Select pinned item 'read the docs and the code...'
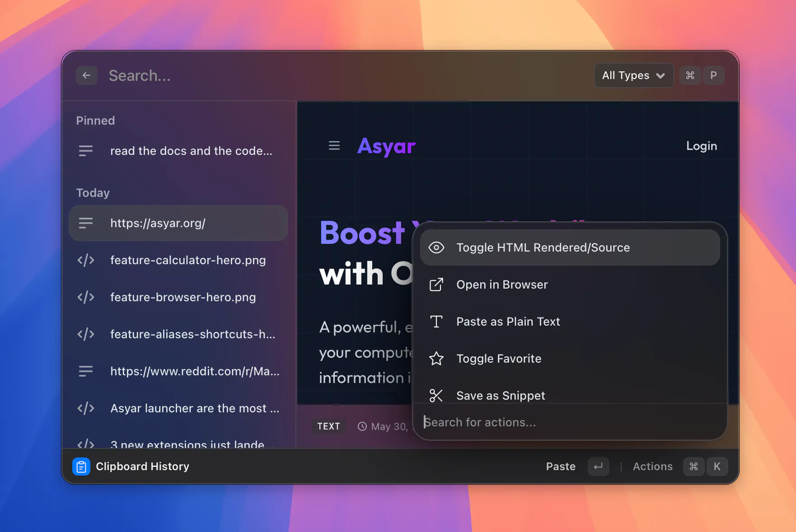Screen dimensions: 796x532 [178, 151]
